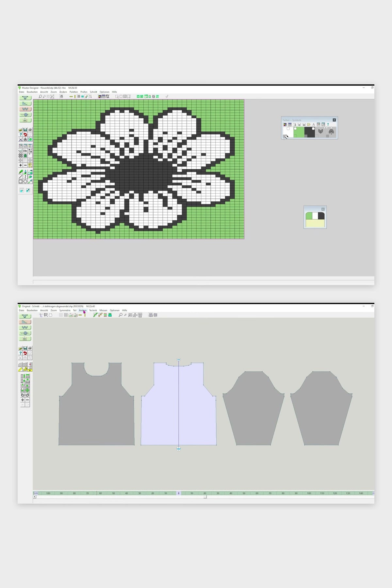Image resolution: width=392 pixels, height=588 pixels.
Task: Open Symmetrie menu in Schnitt window
Action: (x=65, y=310)
